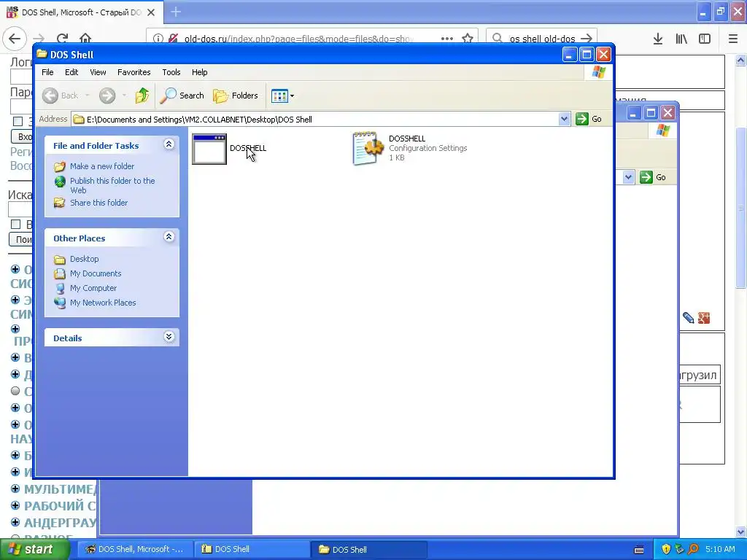Click the browser back arrow button
The image size is (747, 560).
pos(15,38)
